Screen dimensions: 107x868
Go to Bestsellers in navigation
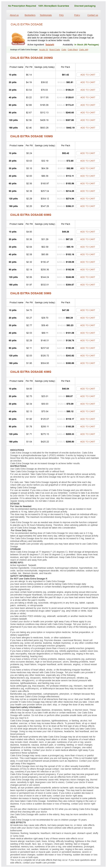coord(30,15)
